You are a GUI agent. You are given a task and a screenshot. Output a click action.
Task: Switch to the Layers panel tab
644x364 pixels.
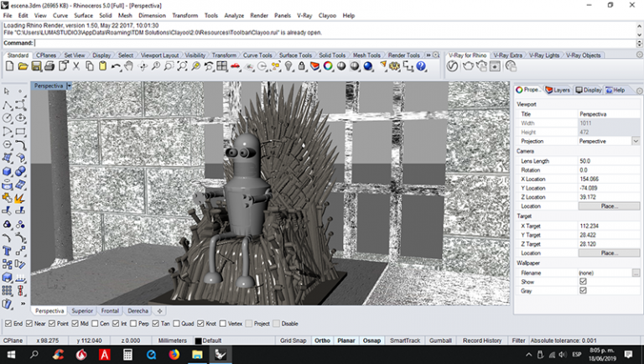[x=558, y=90]
